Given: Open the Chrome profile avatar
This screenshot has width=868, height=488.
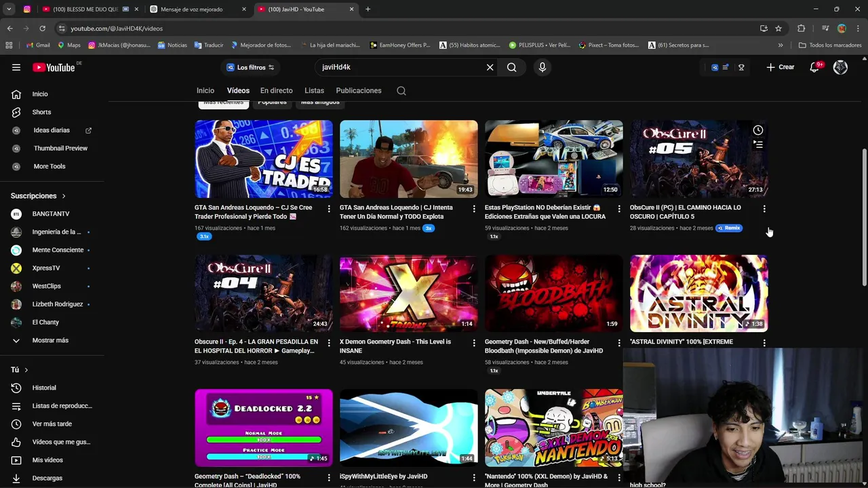Looking at the screenshot, I should coord(842,28).
